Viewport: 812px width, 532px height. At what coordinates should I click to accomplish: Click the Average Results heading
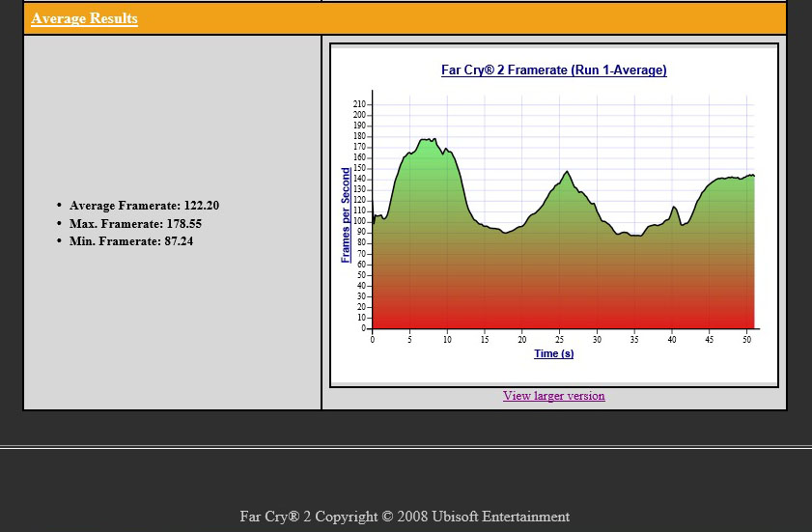84,18
